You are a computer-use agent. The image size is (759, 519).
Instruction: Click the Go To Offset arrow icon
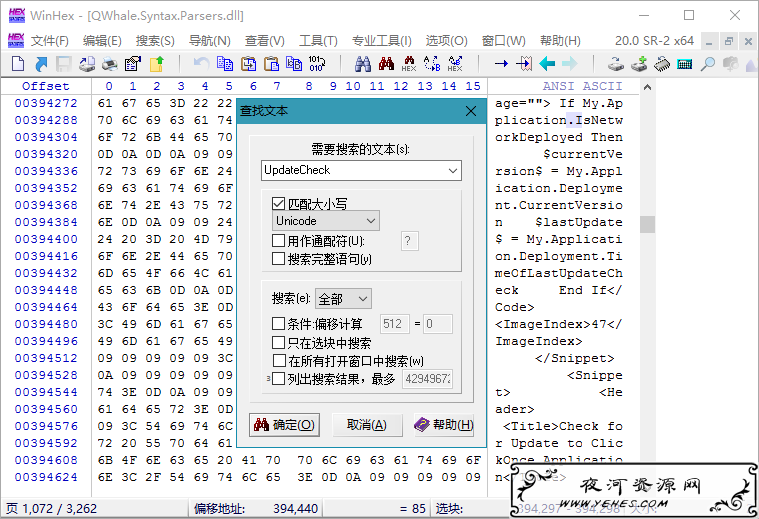(501, 63)
